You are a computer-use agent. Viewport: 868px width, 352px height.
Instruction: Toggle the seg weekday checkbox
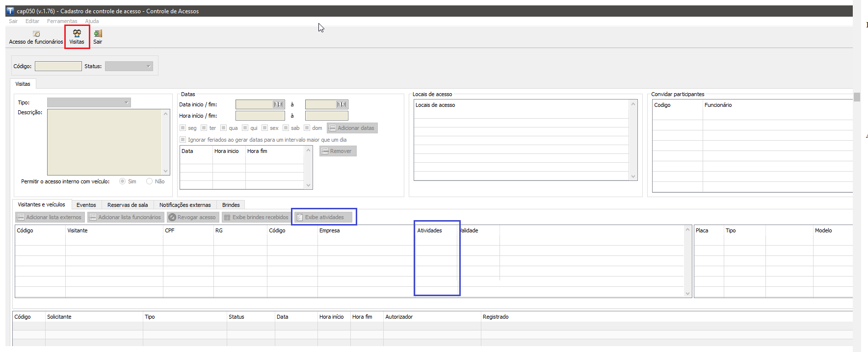click(x=183, y=128)
